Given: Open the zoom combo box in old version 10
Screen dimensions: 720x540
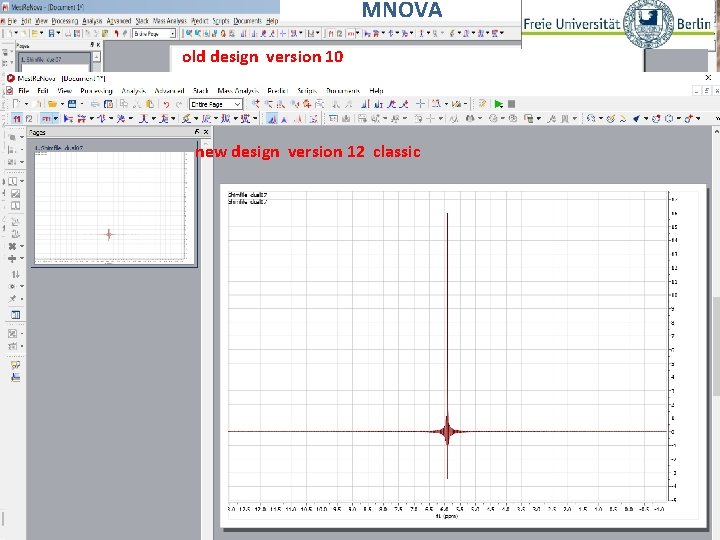Looking at the screenshot, I should click(x=154, y=34).
